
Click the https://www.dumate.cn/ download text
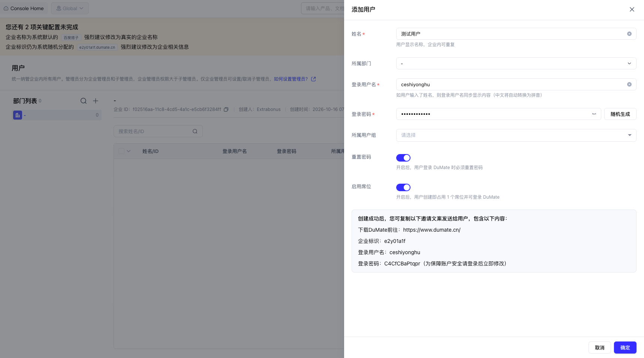pyautogui.click(x=432, y=230)
